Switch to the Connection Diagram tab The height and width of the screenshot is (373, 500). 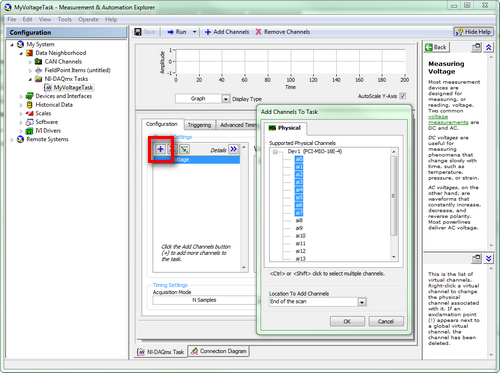[x=219, y=351]
